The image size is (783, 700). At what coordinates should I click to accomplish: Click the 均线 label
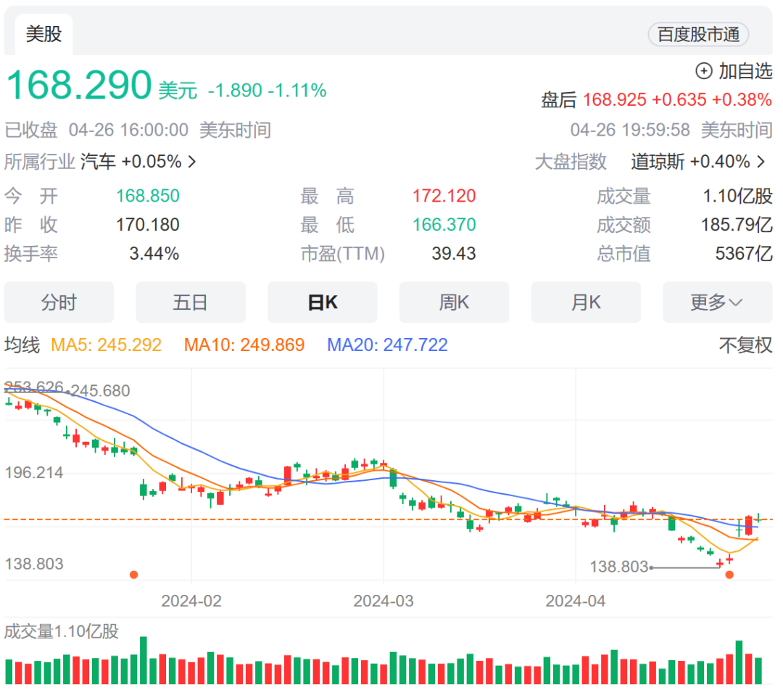coord(22,345)
